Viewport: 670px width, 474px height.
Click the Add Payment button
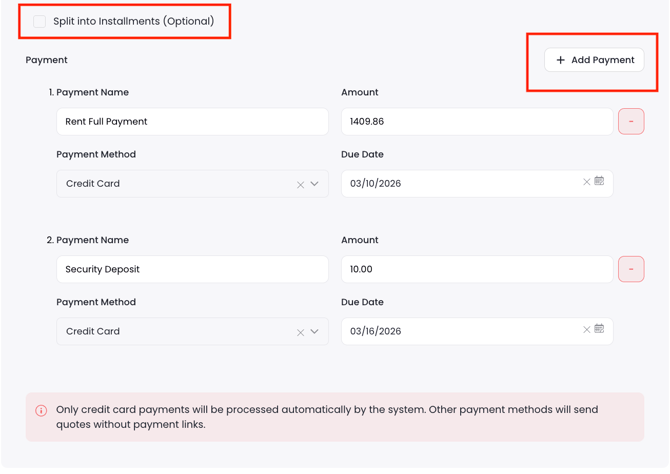click(x=594, y=60)
